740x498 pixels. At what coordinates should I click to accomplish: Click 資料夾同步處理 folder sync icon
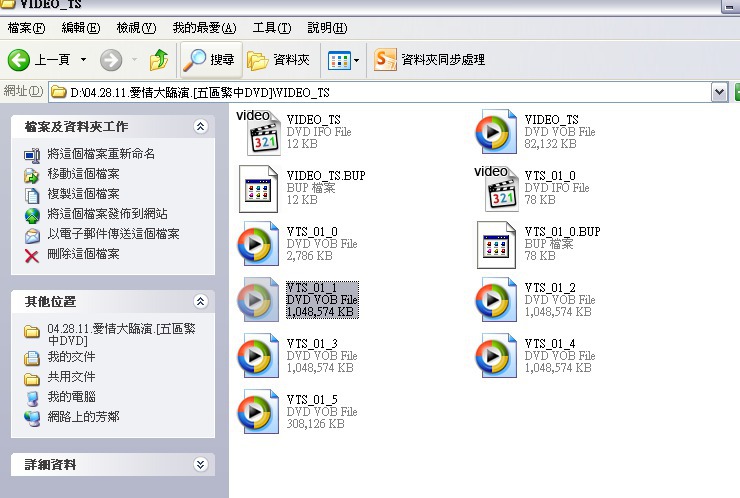click(x=385, y=60)
